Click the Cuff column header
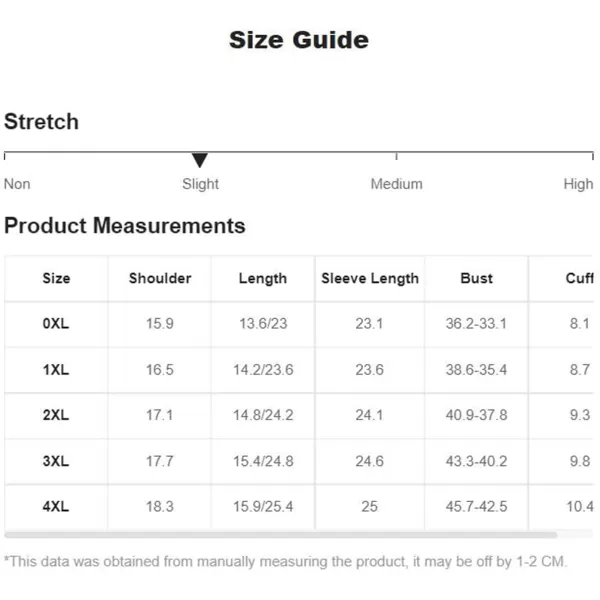The width and height of the screenshot is (600, 600). 579,278
